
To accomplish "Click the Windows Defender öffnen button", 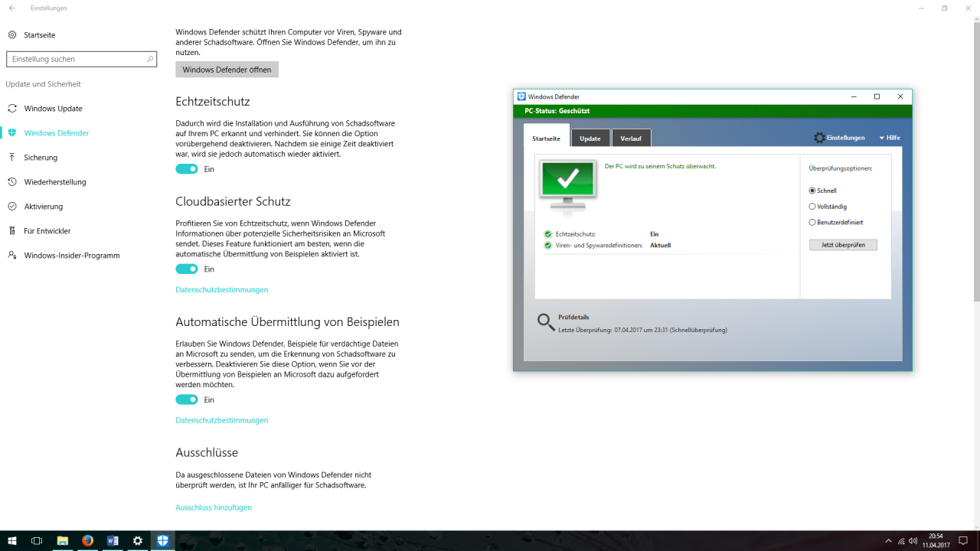I will click(x=227, y=70).
